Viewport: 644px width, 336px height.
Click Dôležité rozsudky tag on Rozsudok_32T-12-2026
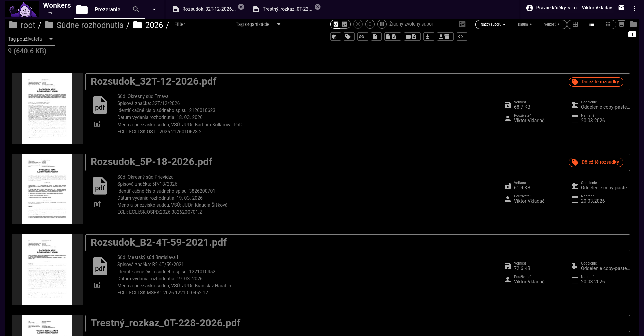pos(596,82)
